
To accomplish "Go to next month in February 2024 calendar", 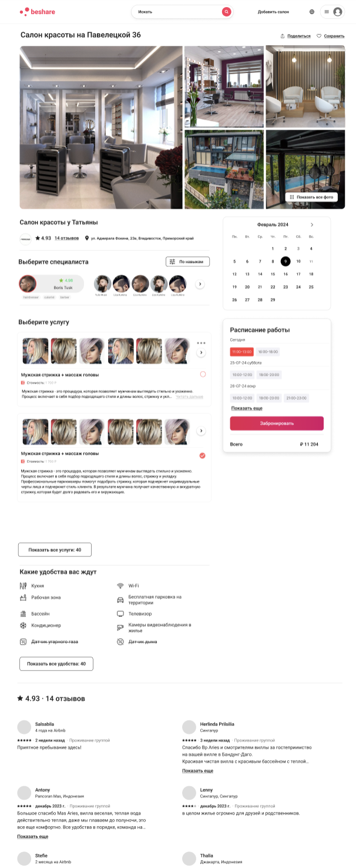I will [312, 225].
